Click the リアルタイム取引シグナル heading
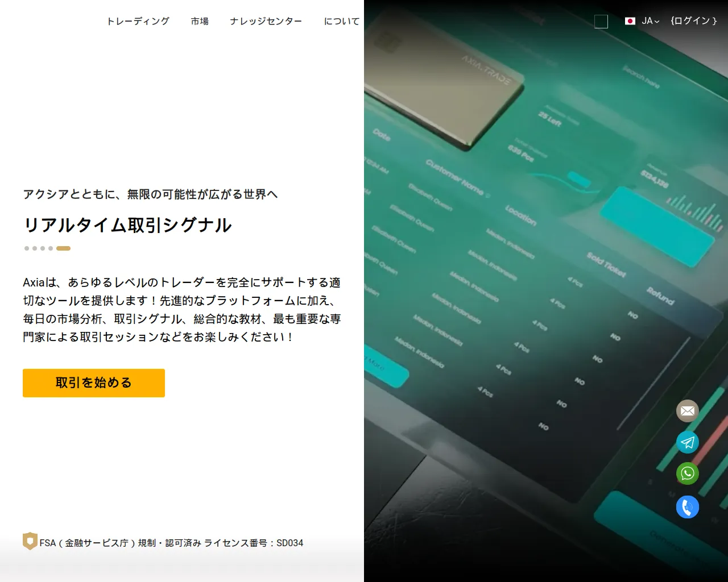Screen dimensions: 728x582 click(x=127, y=225)
